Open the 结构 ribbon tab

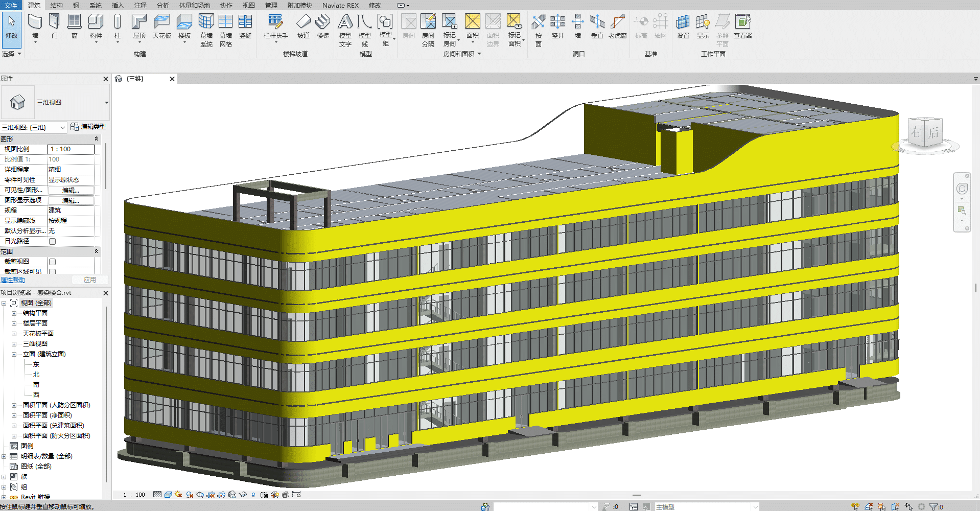(57, 6)
